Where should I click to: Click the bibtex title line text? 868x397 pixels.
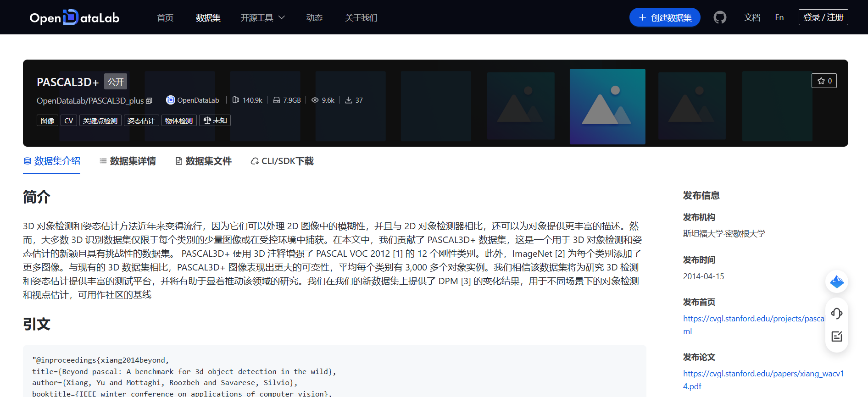184,371
